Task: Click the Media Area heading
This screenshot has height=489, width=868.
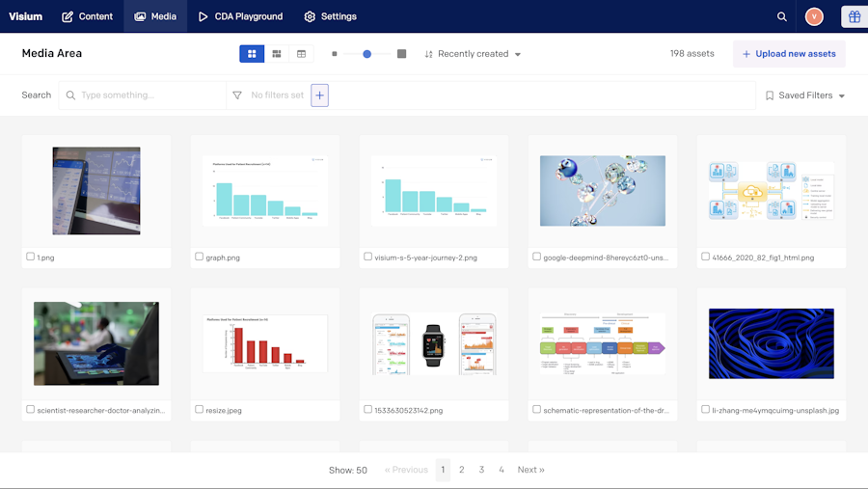Action: (x=52, y=53)
